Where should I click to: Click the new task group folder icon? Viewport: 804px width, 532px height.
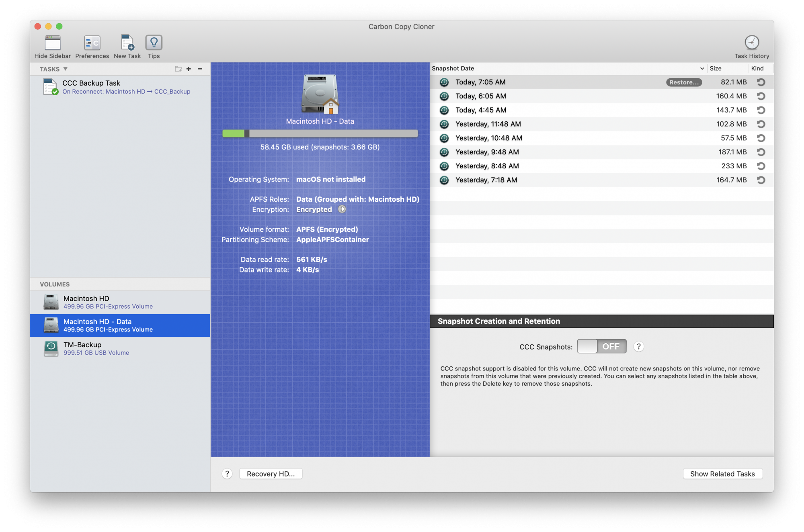(178, 69)
